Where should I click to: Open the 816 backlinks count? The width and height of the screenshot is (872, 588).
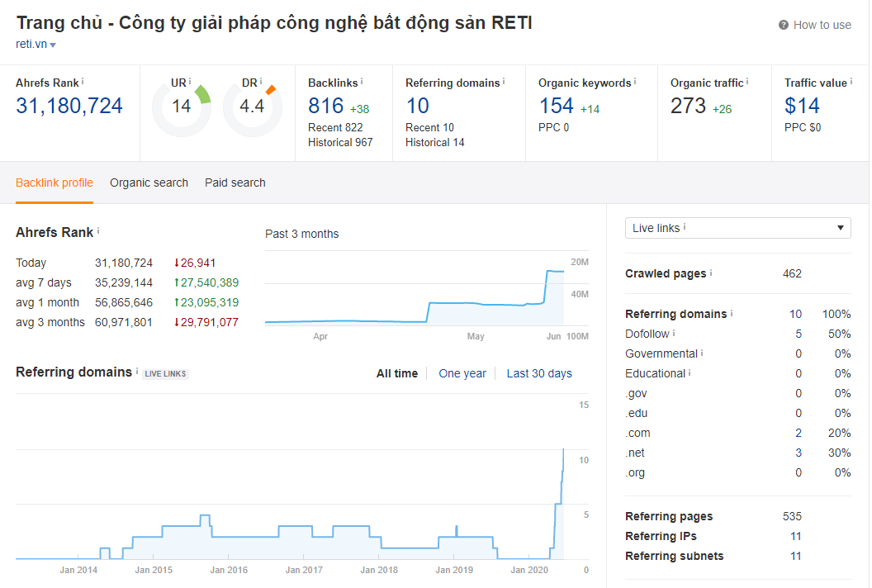coord(326,106)
